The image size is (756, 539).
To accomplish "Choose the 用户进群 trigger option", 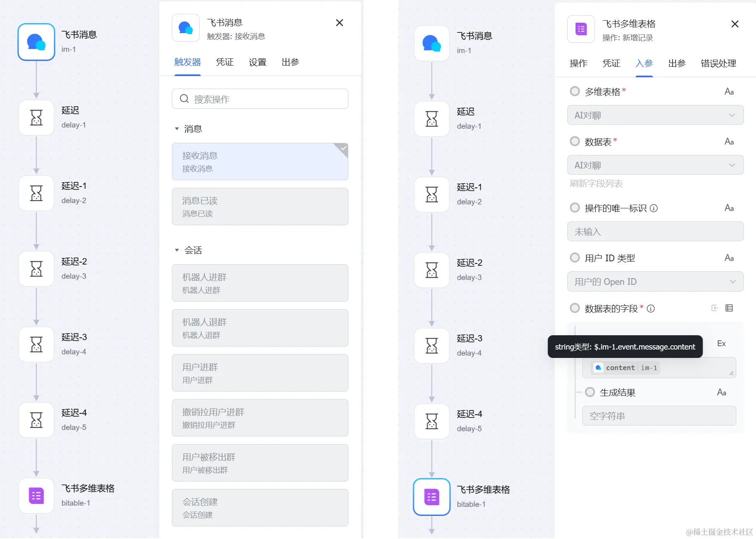I will [x=260, y=373].
